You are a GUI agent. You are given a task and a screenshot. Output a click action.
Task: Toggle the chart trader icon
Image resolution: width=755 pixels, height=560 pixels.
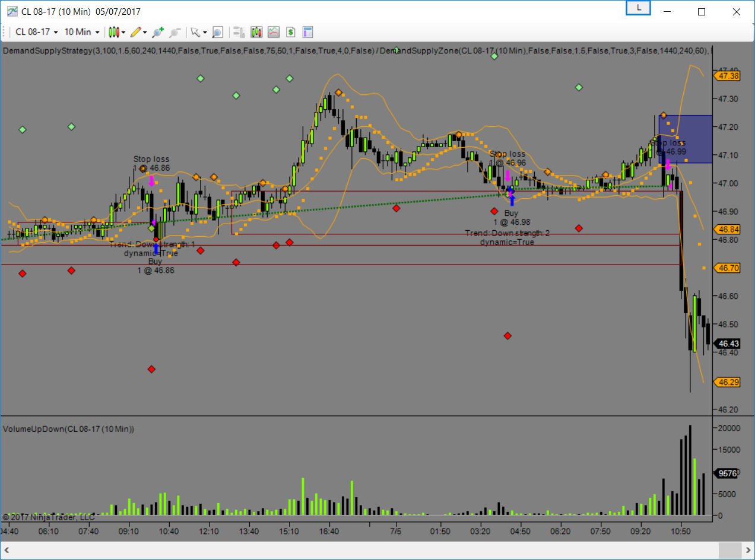pos(239,32)
